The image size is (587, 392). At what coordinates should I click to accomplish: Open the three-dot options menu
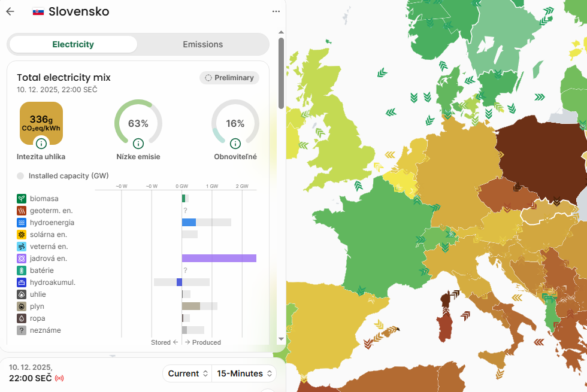pyautogui.click(x=276, y=11)
